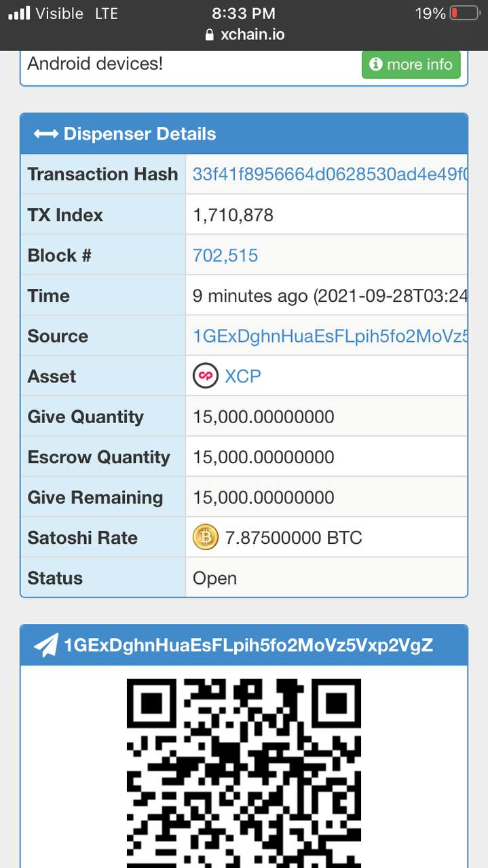Select the Give Remaining value 15,000.00000000
Viewport: 488px width, 868px height.
(263, 498)
